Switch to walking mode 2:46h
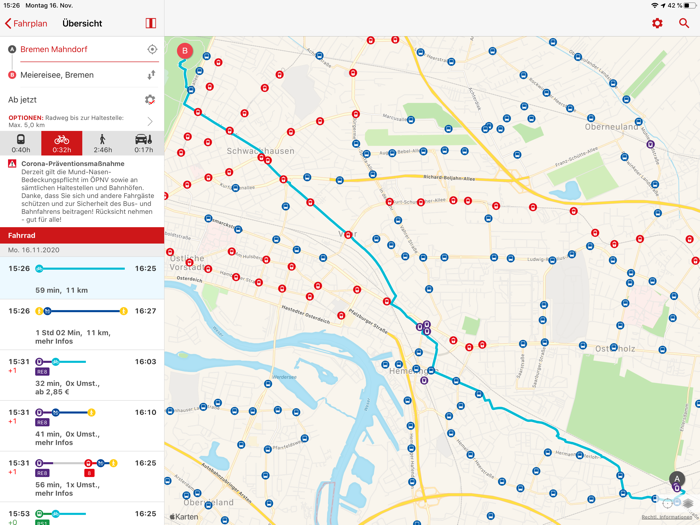Image resolution: width=700 pixels, height=525 pixels. 103,143
